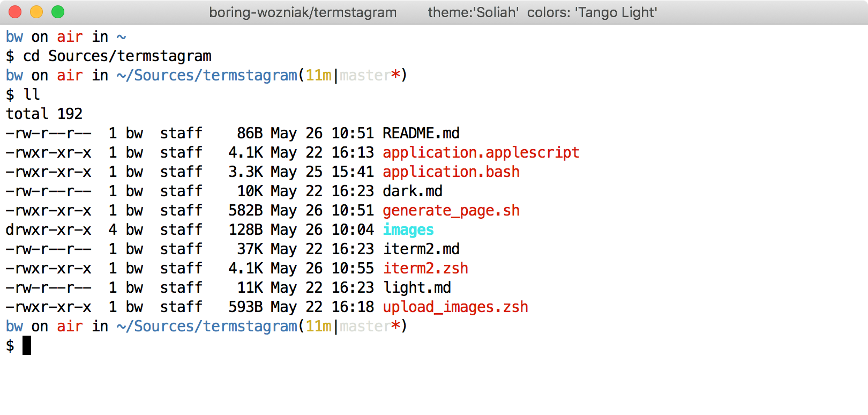Click the application.bash file name
The width and height of the screenshot is (868, 415).
pos(451,172)
